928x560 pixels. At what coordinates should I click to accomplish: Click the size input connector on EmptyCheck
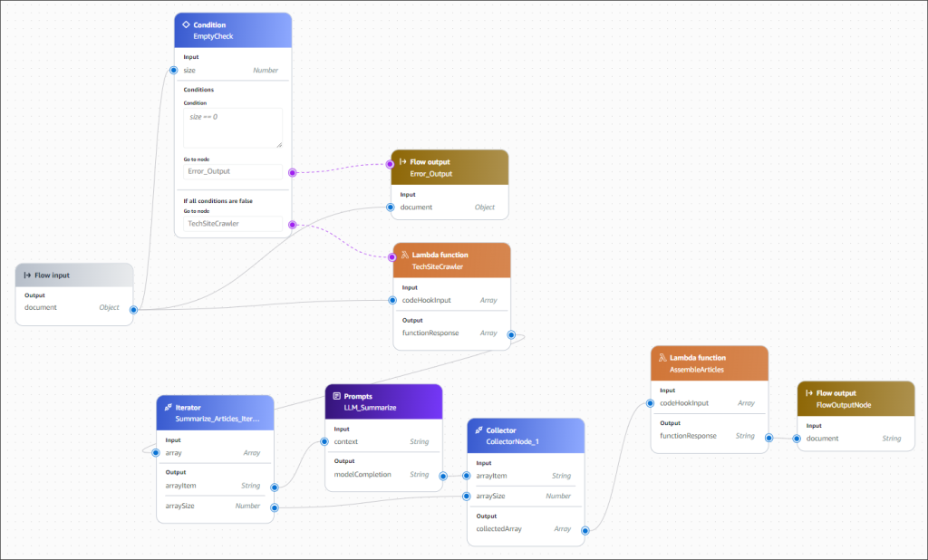tap(173, 70)
